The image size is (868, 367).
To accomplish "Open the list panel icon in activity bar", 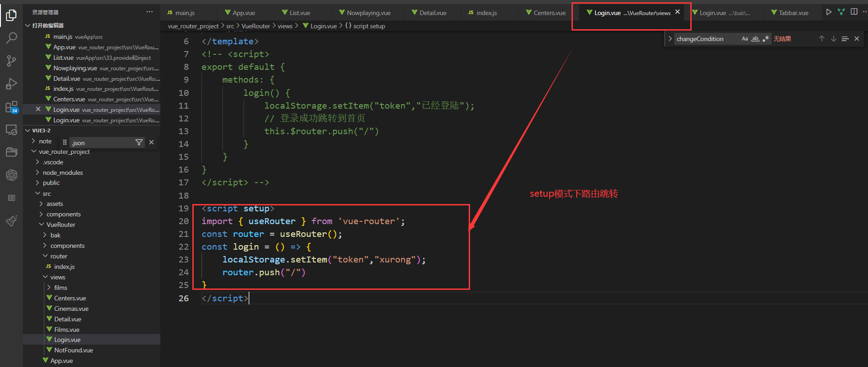I will 11,198.
